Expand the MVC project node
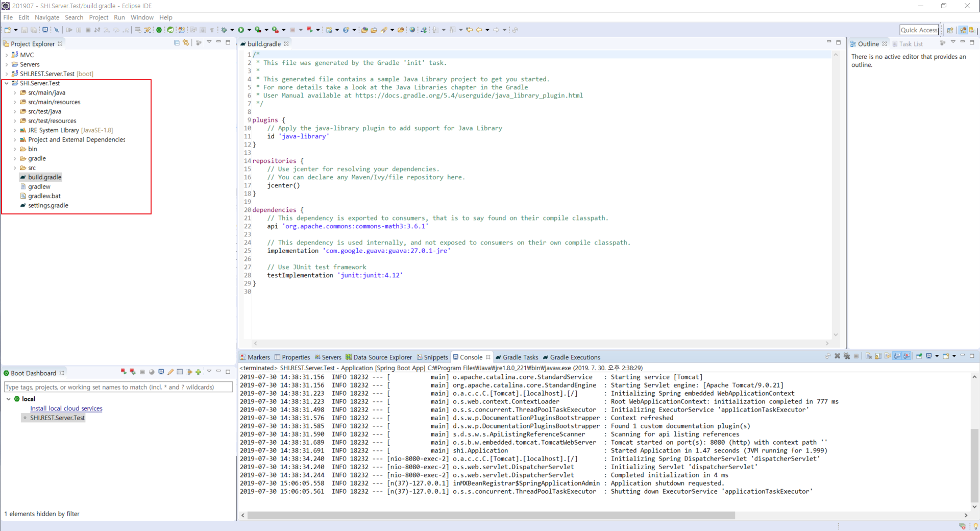Viewport: 980px width, 531px height. (7, 55)
